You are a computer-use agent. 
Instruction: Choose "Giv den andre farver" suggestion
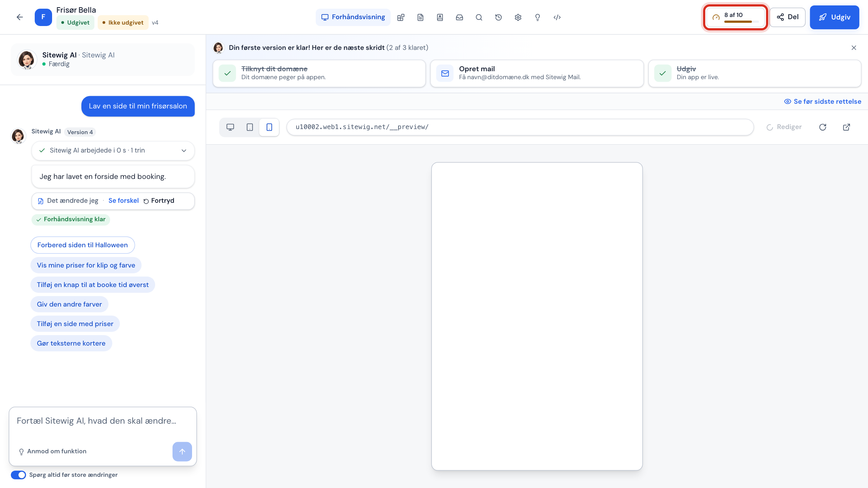pyautogui.click(x=69, y=304)
